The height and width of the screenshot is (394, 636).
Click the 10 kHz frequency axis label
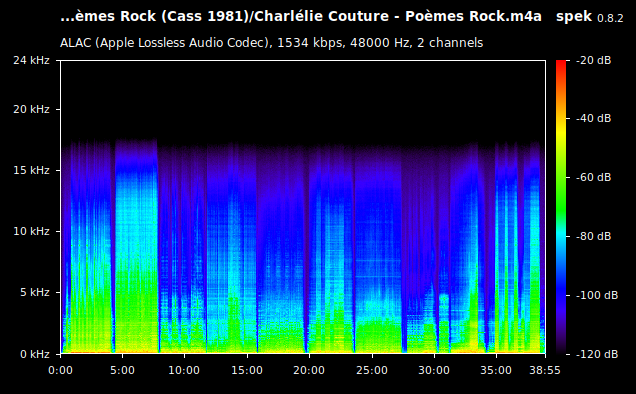[31, 231]
